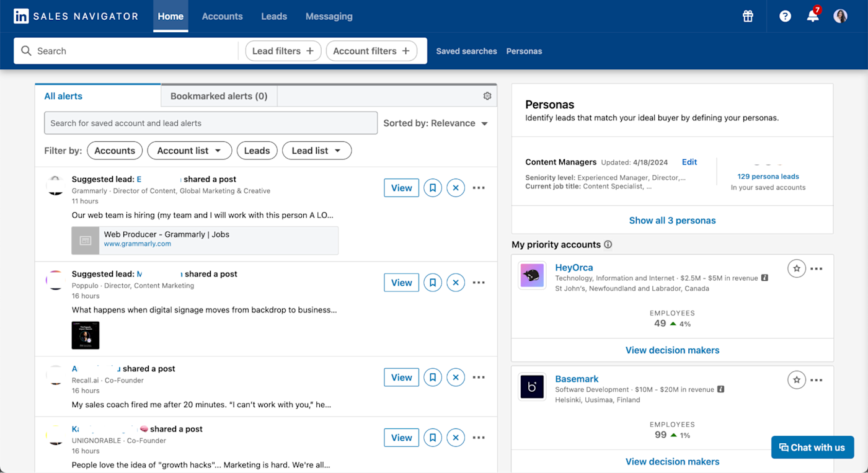View the Poppulo lead alert

(x=401, y=283)
